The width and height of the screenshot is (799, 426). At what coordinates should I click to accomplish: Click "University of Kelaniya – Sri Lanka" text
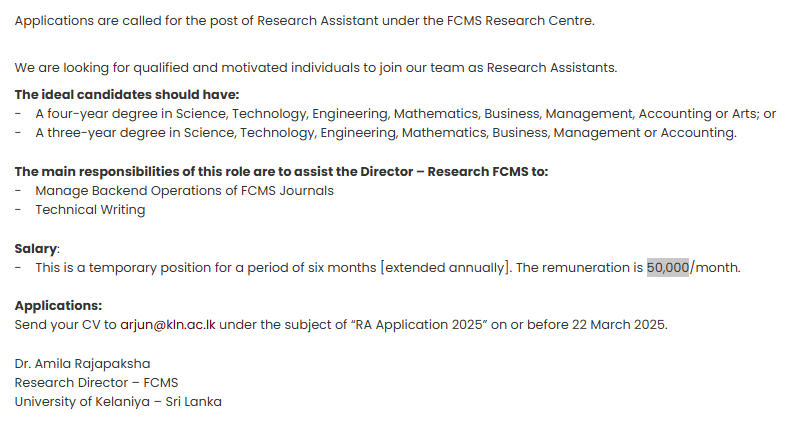[x=118, y=401]
